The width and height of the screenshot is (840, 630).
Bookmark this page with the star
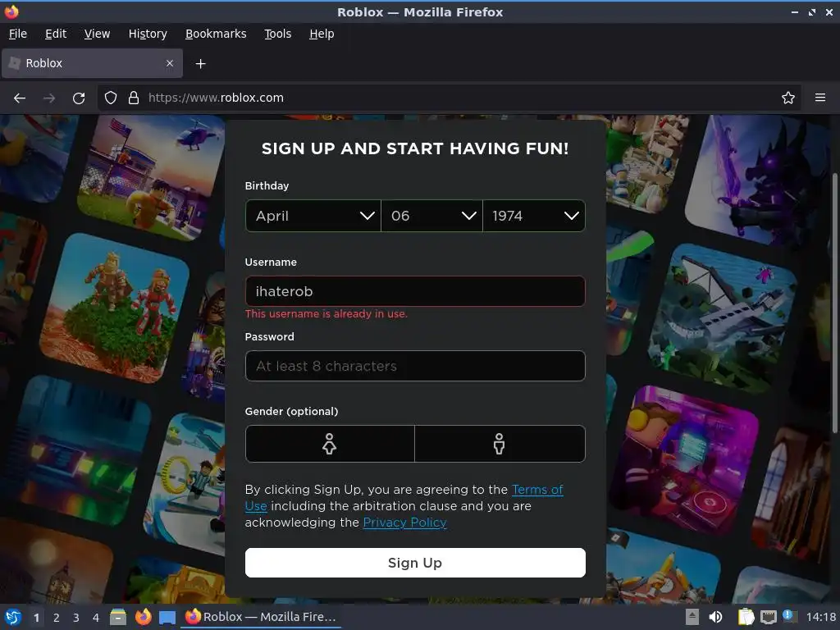(788, 98)
